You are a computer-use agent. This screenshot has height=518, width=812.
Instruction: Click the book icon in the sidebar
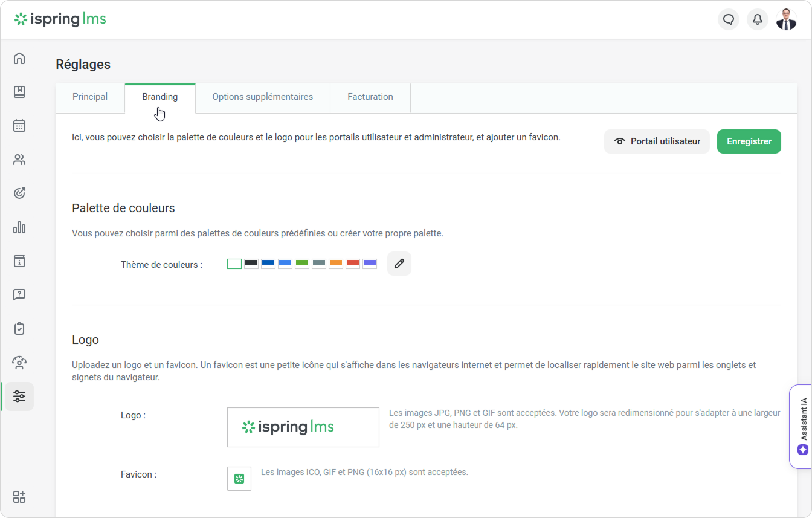[19, 92]
